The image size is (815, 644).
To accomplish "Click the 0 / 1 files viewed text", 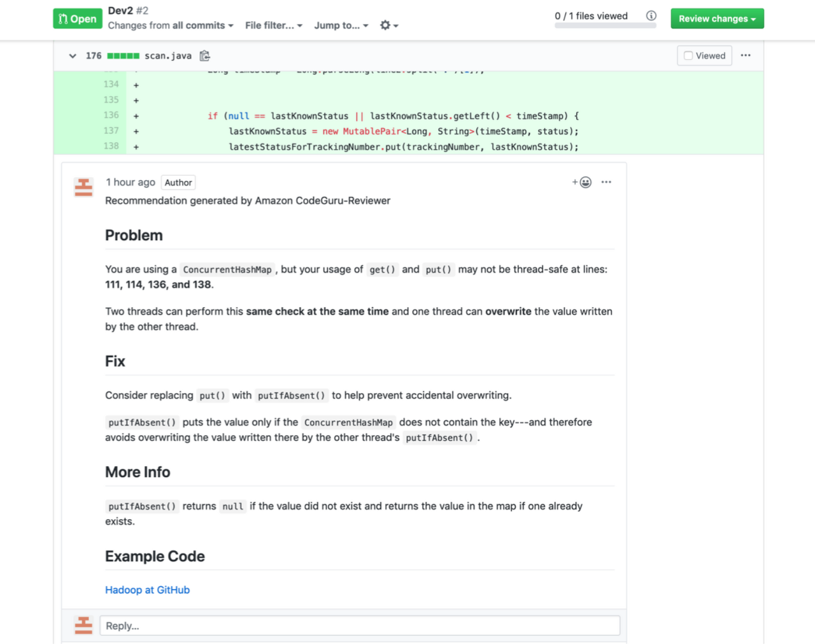I will click(x=591, y=16).
